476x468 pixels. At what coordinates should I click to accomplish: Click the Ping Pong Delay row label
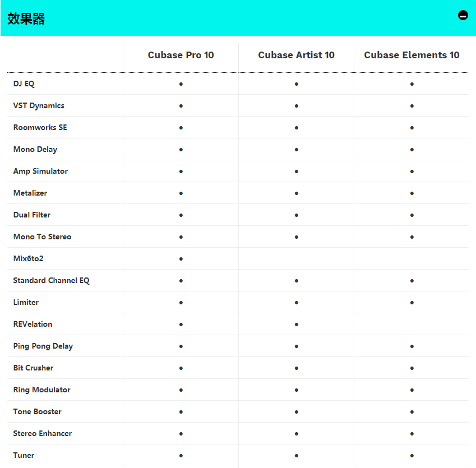43,346
